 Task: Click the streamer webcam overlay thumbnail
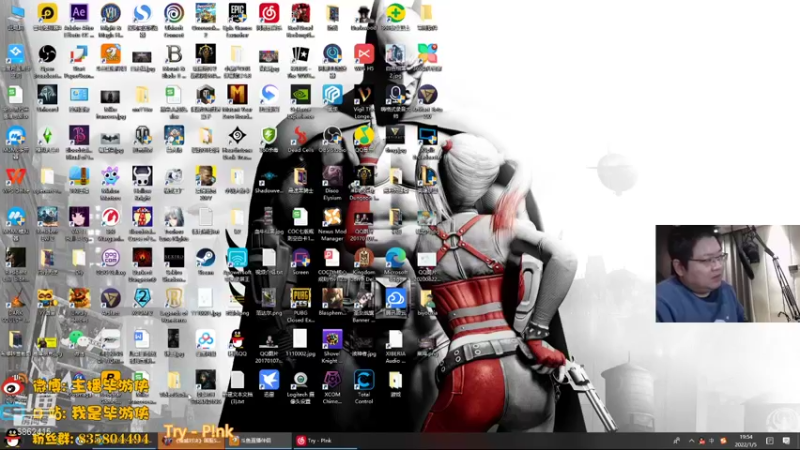pyautogui.click(x=728, y=273)
